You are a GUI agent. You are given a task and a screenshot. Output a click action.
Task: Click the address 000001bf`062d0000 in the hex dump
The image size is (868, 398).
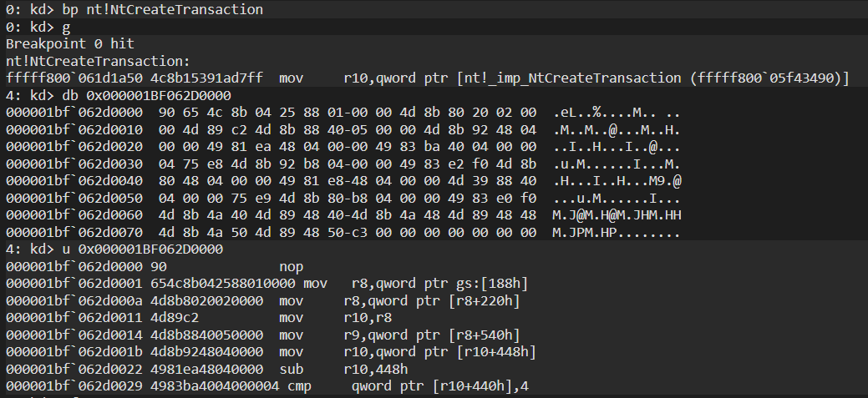(x=74, y=112)
